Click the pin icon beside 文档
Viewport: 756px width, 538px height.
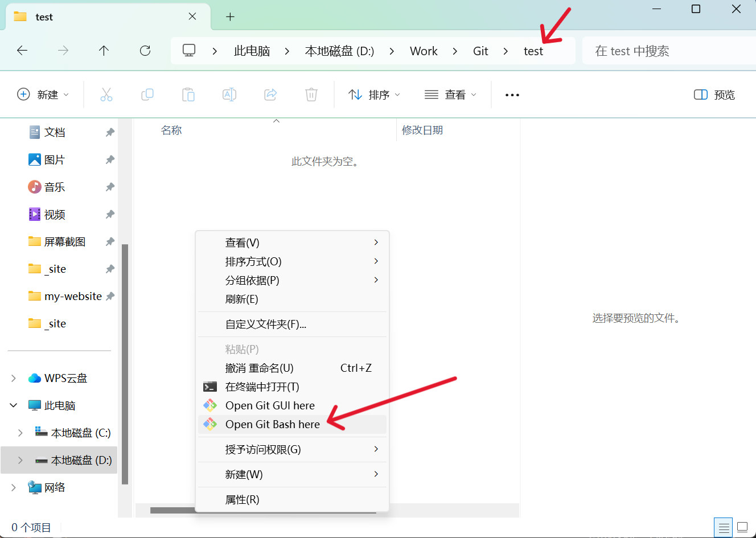pyautogui.click(x=110, y=132)
